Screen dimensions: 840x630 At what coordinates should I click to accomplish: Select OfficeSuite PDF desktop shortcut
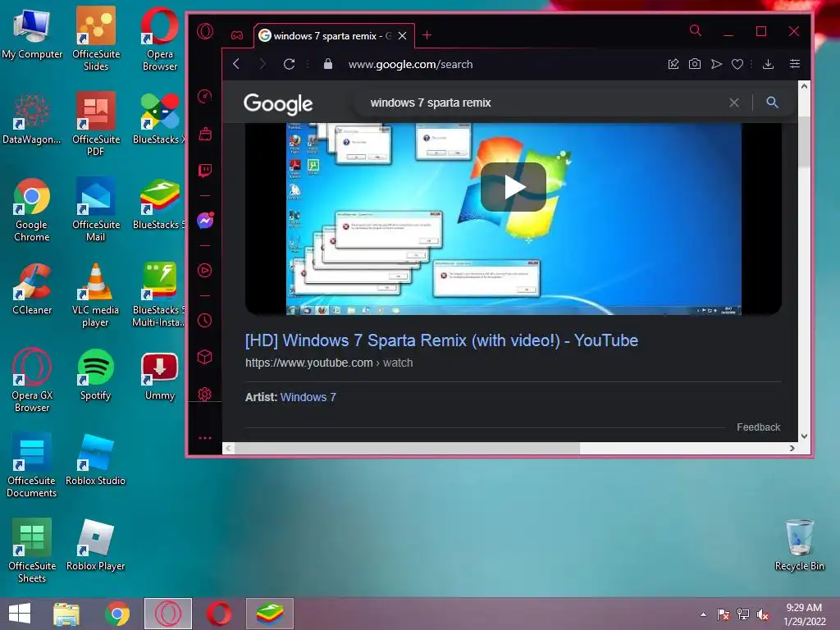(96, 124)
